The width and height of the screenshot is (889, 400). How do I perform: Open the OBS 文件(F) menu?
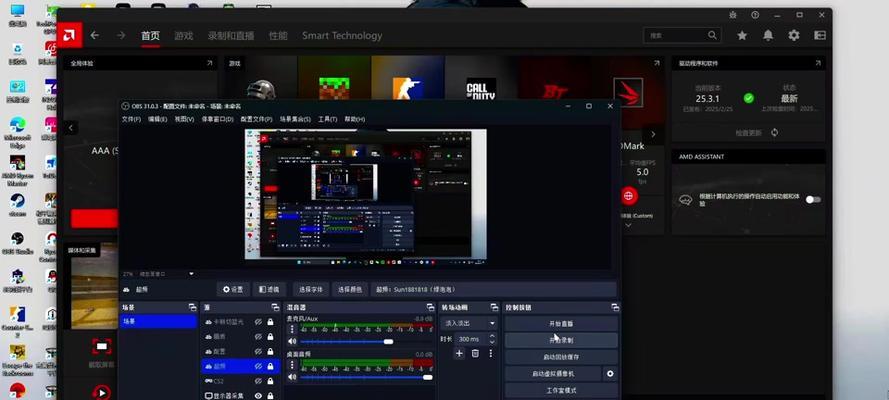131,120
